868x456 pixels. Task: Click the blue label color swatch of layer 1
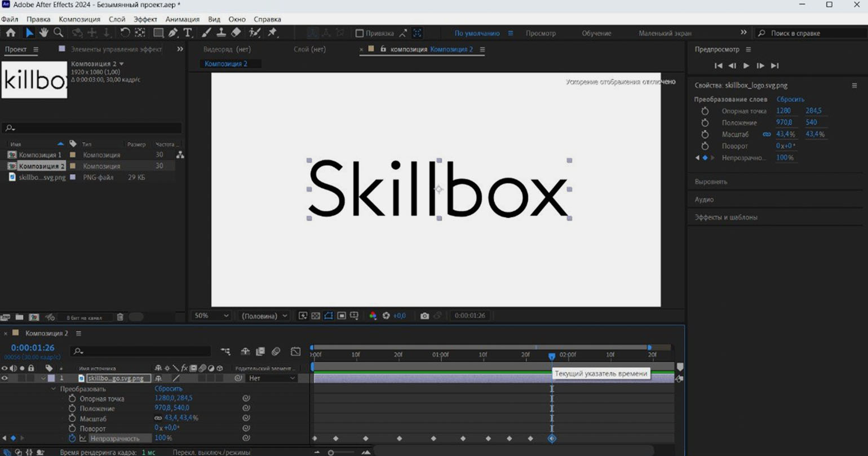51,378
